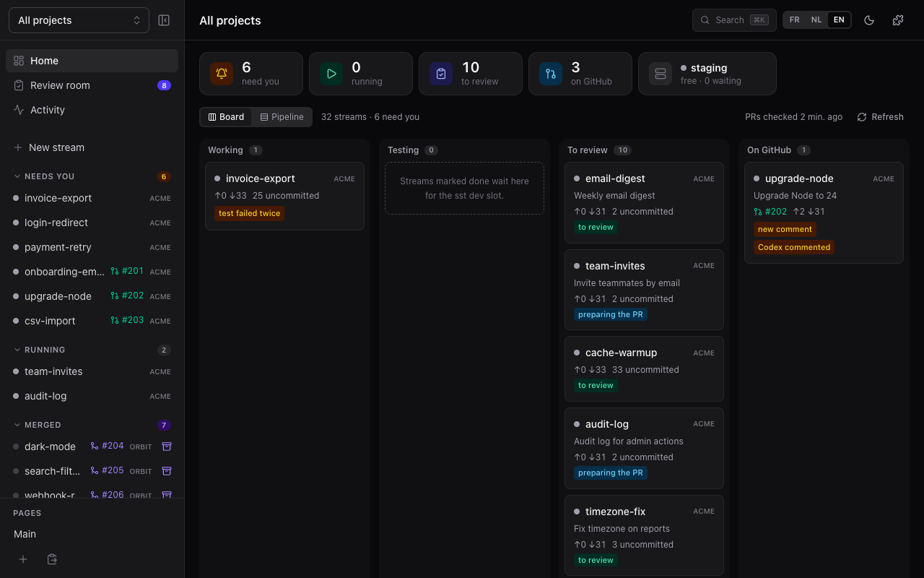This screenshot has height=578, width=924.
Task: Switch to the Board view tab
Action: 226,117
